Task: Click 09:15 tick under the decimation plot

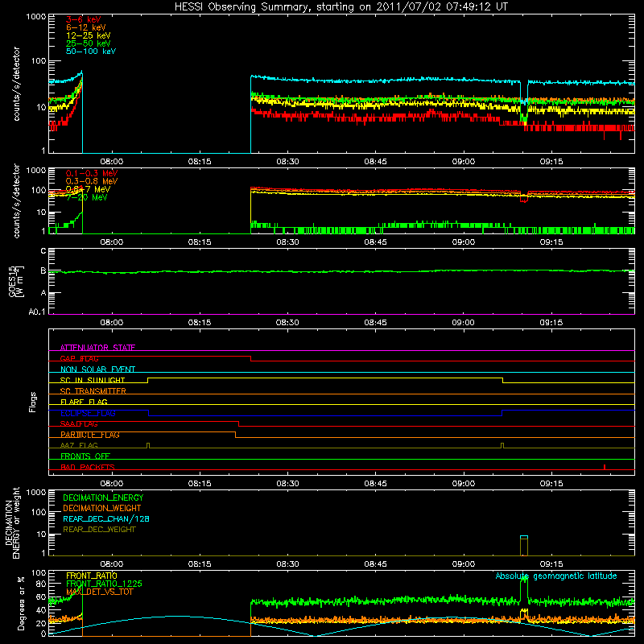Action: tap(551, 564)
